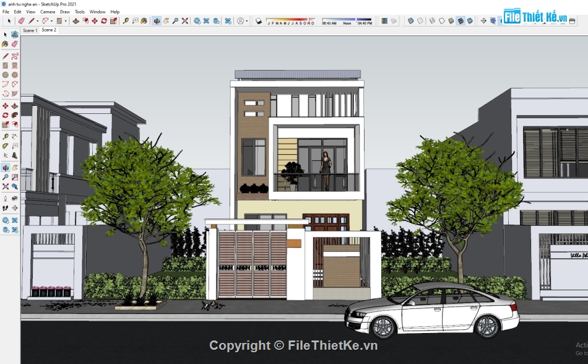The height and width of the screenshot is (364, 588).
Task: Toggle X-Ray face style
Action: pyautogui.click(x=410, y=20)
